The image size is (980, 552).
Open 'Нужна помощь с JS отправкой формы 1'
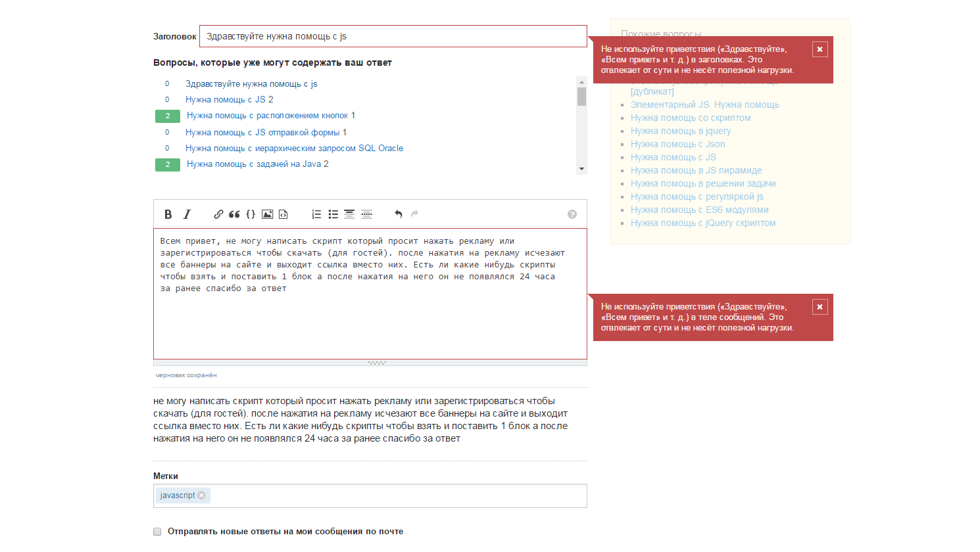coord(266,133)
